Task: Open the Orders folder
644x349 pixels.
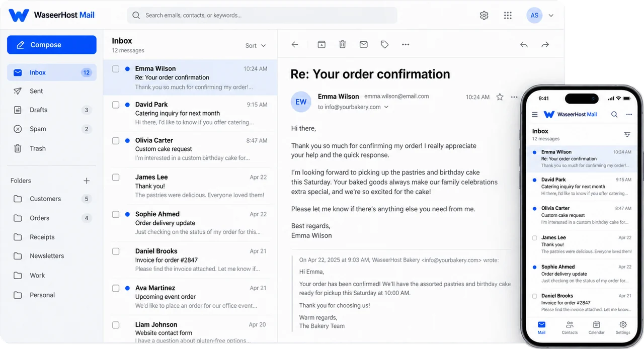Action: click(x=52, y=218)
